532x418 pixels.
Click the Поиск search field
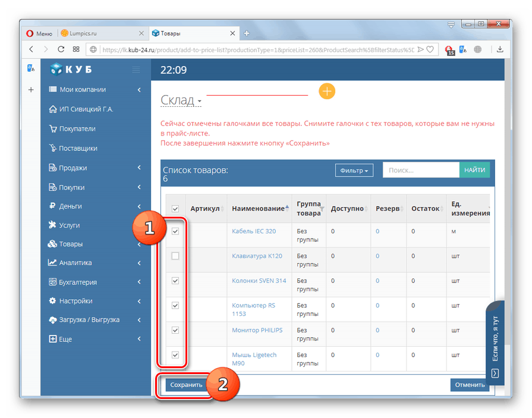pyautogui.click(x=421, y=170)
